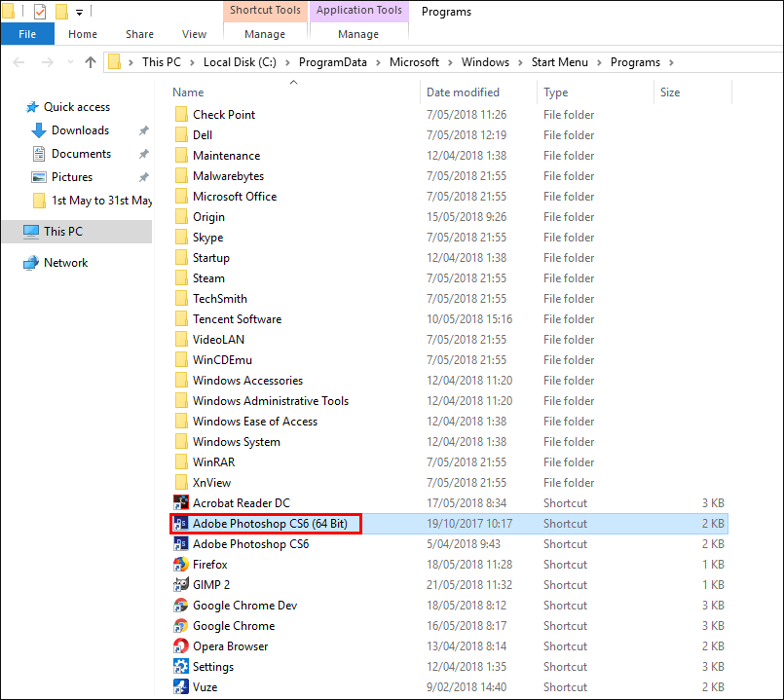The width and height of the screenshot is (784, 700).
Task: Jump to Start Menu in address bar
Action: point(559,62)
